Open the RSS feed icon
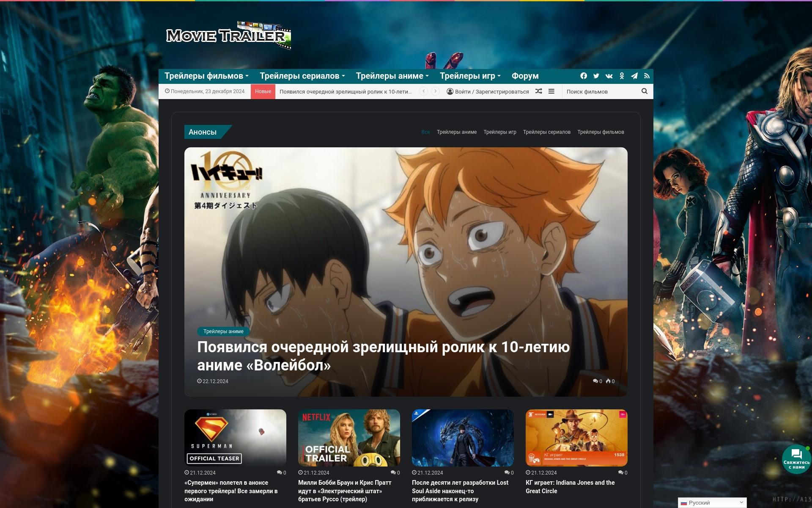This screenshot has height=508, width=812. (x=647, y=76)
